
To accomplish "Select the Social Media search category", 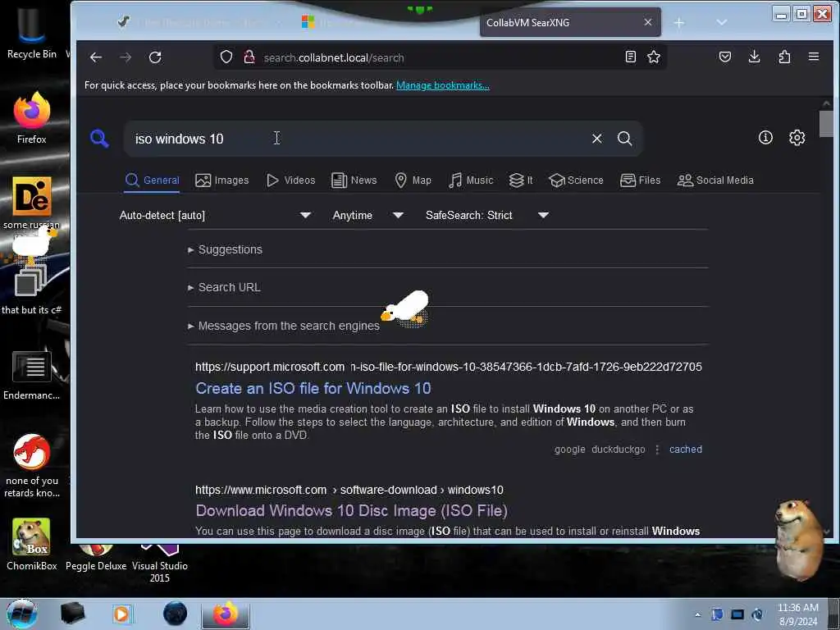I will [x=715, y=180].
